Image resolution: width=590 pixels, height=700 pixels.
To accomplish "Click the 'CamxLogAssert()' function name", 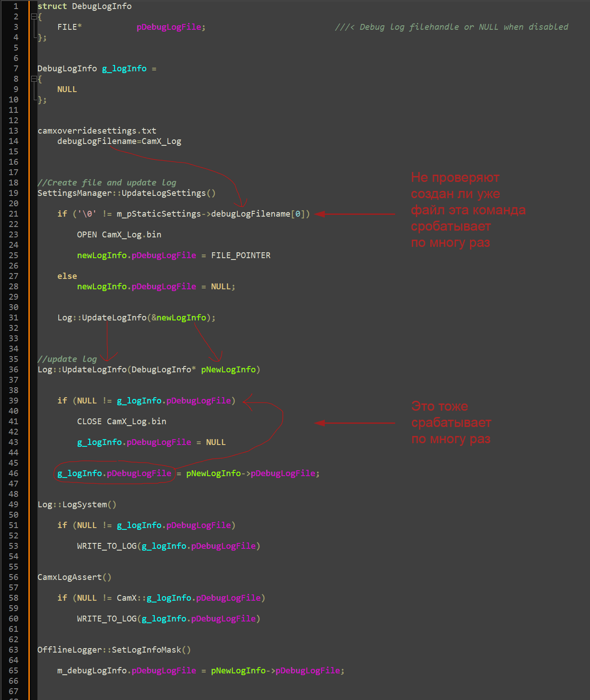I will point(74,577).
